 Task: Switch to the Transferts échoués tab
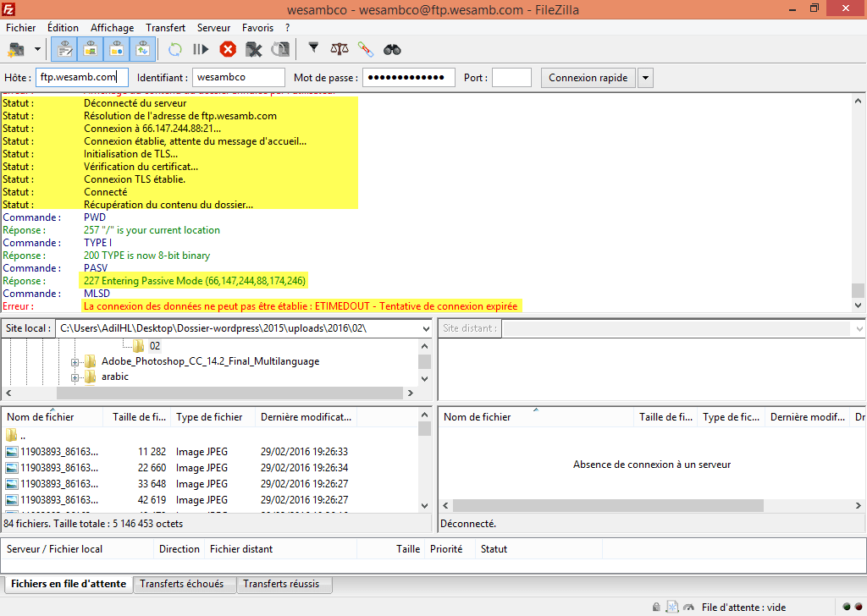pyautogui.click(x=182, y=584)
